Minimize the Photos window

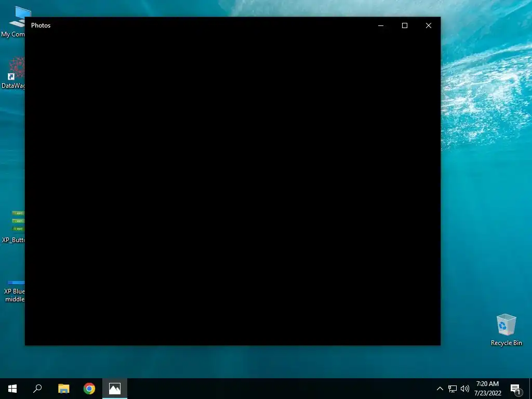pos(381,25)
